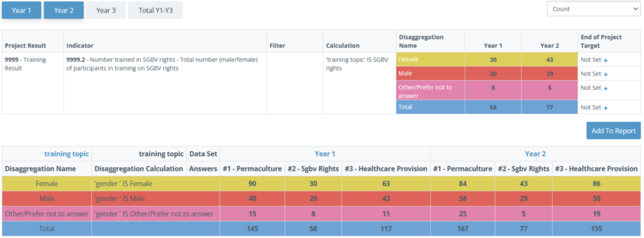
Task: Enable the Year 3 button
Action: click(106, 10)
